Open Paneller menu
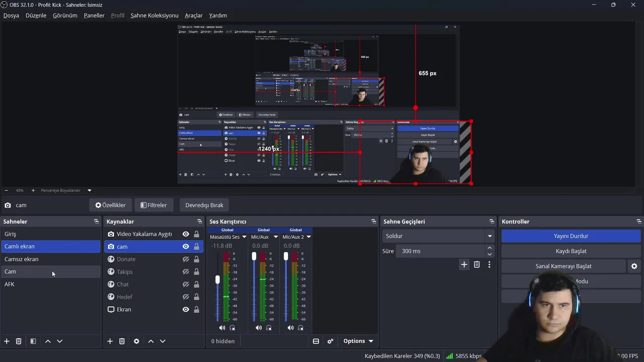The height and width of the screenshot is (362, 644). [x=94, y=15]
